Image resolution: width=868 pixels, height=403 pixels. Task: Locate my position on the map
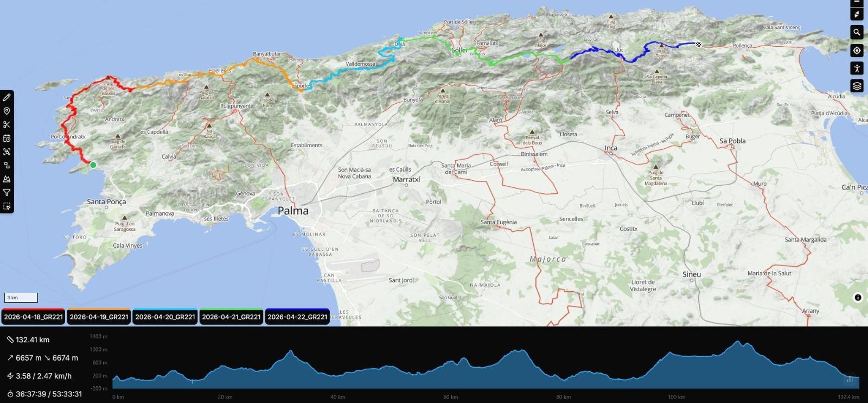coord(857,51)
